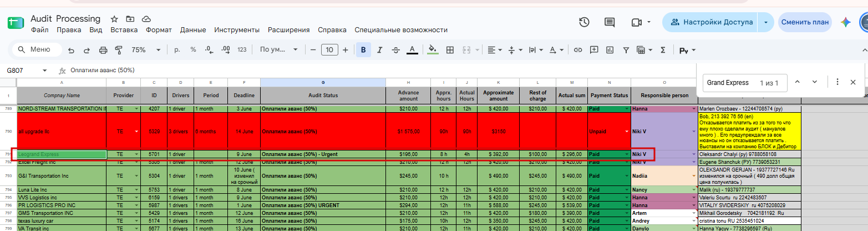Open the text rotation dropdown
Viewport: 868px width, 231px height.
(x=557, y=50)
